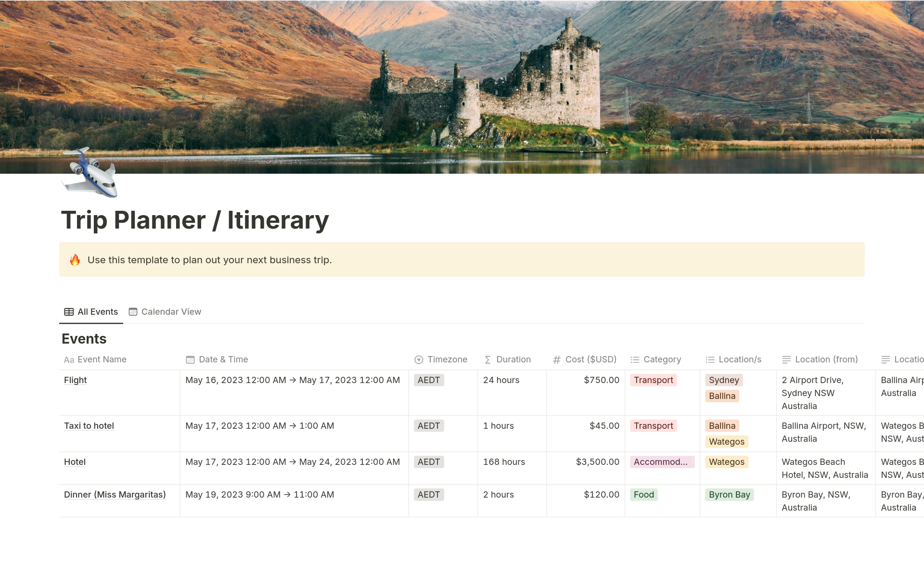Click the Timezone column select icon

pyautogui.click(x=419, y=360)
